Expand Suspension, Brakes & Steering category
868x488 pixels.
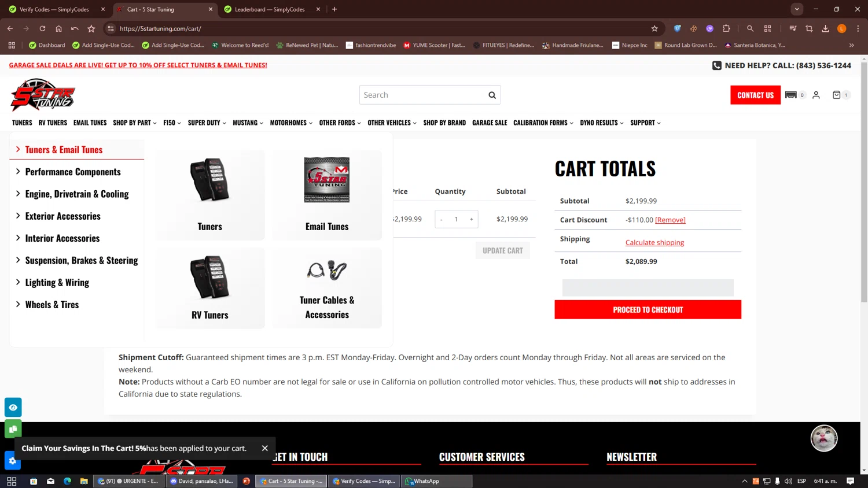[77, 261]
